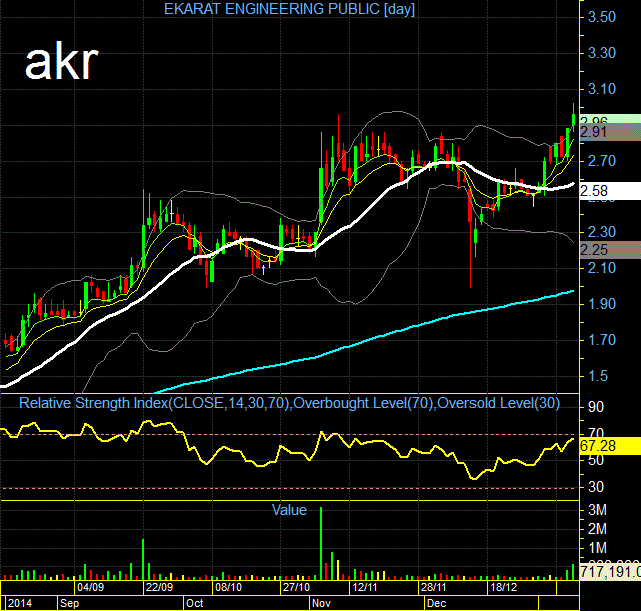The height and width of the screenshot is (611, 641).
Task: Select the 2.70 price axis label
Action: 601,161
